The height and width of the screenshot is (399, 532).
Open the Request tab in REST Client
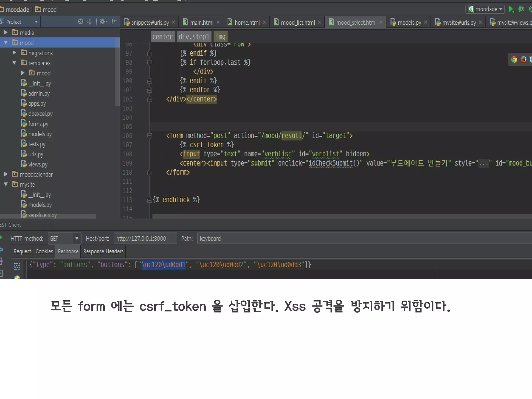22,251
